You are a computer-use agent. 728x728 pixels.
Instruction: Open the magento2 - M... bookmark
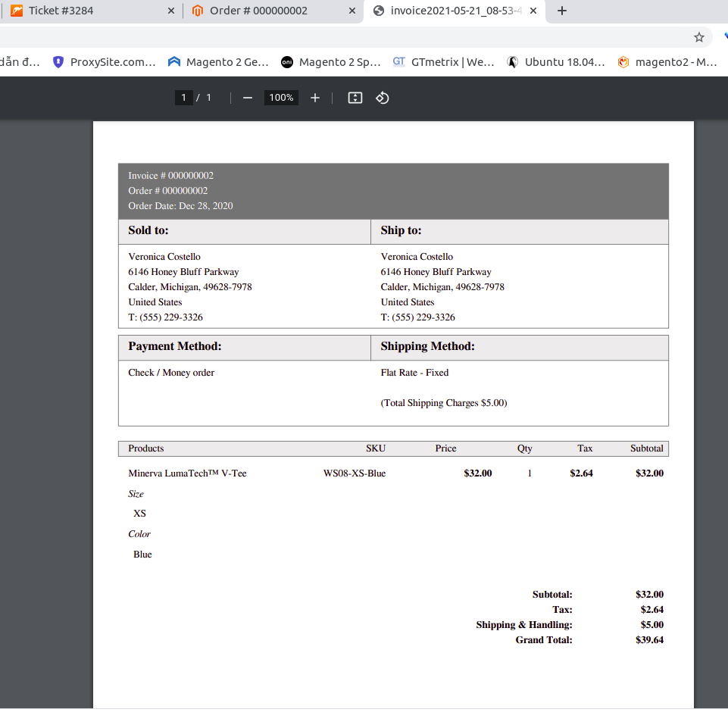(667, 62)
